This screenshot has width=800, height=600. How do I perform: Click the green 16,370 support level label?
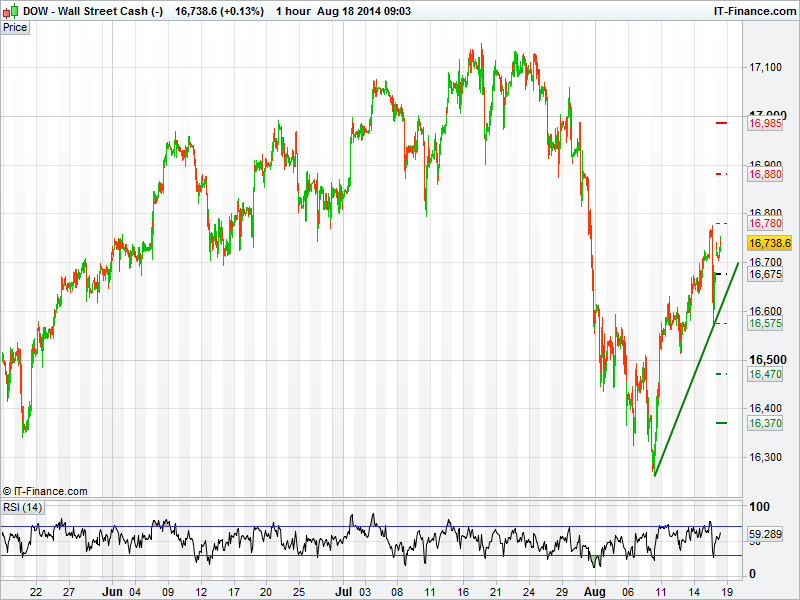click(x=765, y=424)
